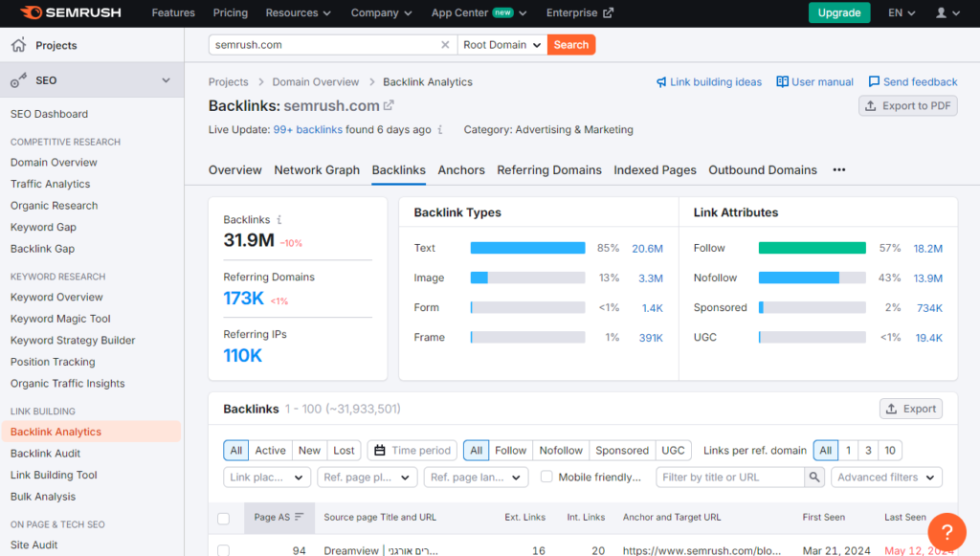The width and height of the screenshot is (980, 556).
Task: Open the Time period calendar filter
Action: 412,451
